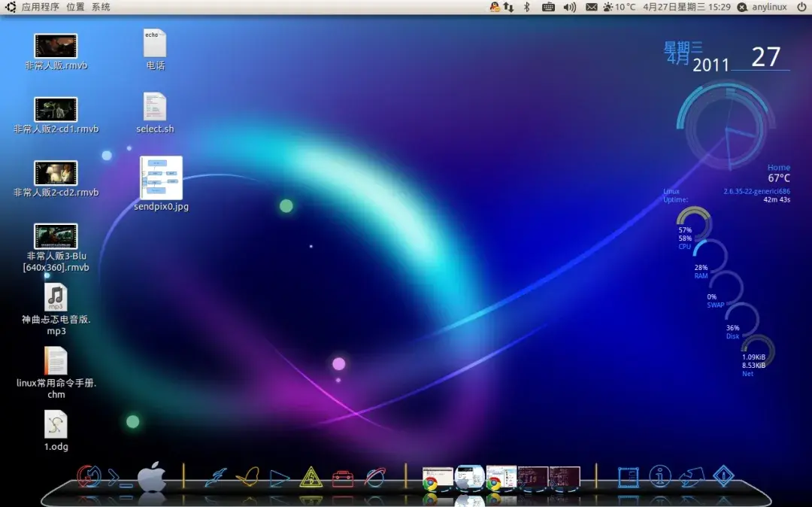The width and height of the screenshot is (812, 507).
Task: Launch the red toolbox icon in dock
Action: tap(342, 478)
